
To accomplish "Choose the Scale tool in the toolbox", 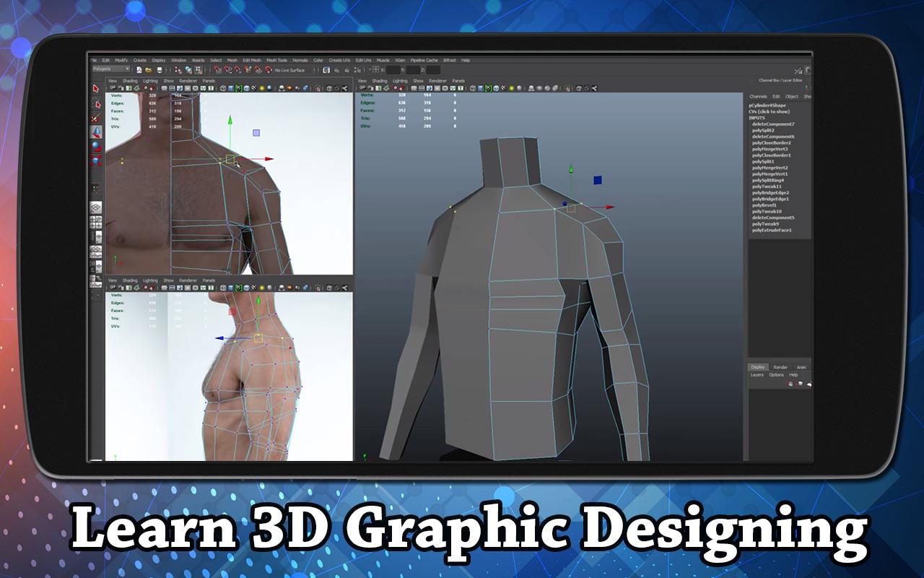I will pyautogui.click(x=97, y=160).
